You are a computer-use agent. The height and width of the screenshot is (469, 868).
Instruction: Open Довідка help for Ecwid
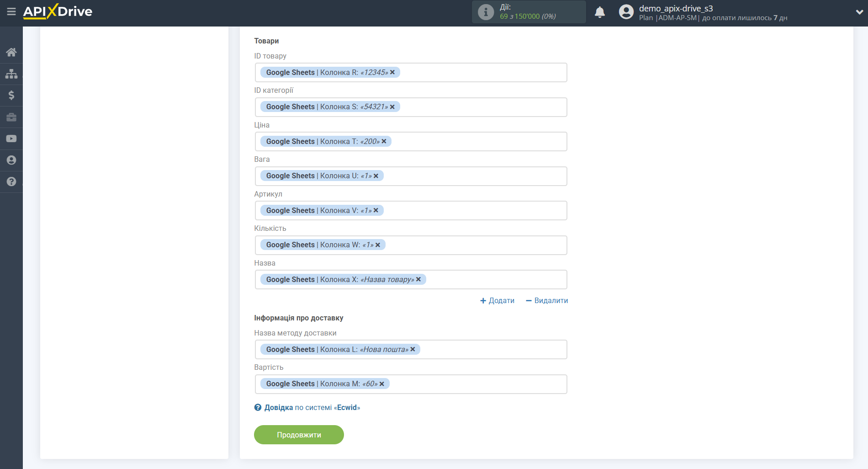coord(307,407)
